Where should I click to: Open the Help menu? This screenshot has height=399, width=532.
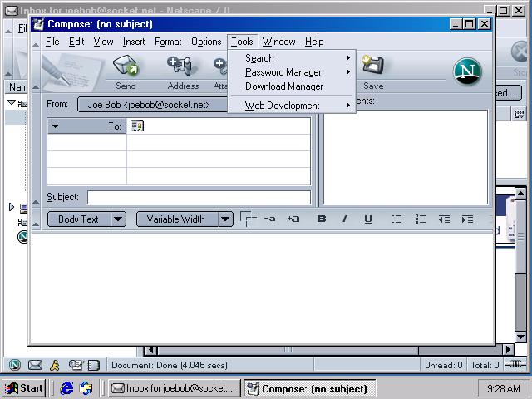tap(314, 42)
